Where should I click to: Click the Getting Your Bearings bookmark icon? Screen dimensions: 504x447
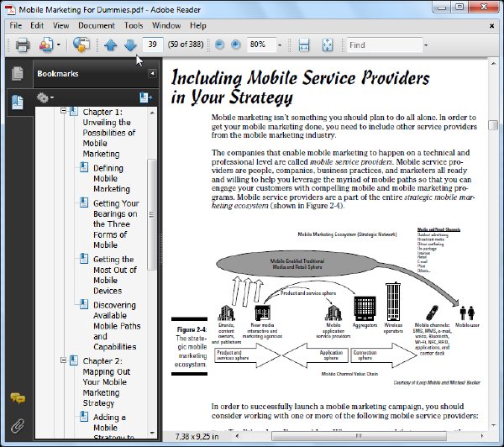pos(84,202)
